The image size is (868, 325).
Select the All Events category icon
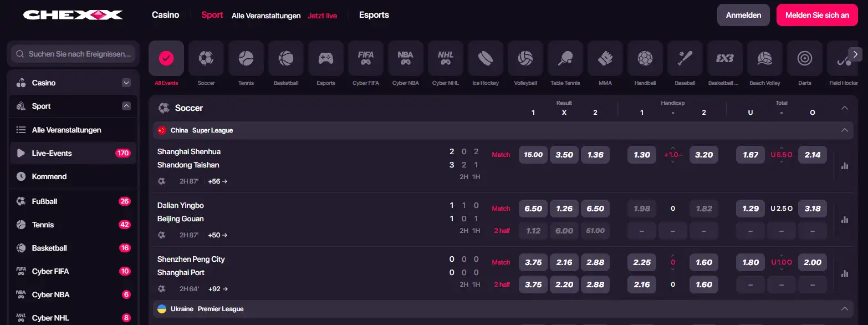[166, 58]
